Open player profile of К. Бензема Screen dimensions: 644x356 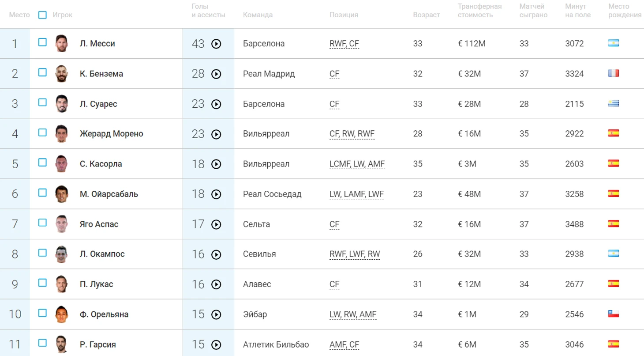(x=101, y=74)
